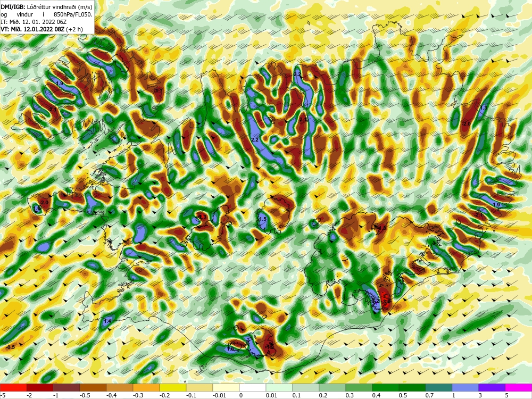This screenshot has width=532, height=399.
Task: Click the legend scale label '0.01'
Action: pyautogui.click(x=271, y=395)
